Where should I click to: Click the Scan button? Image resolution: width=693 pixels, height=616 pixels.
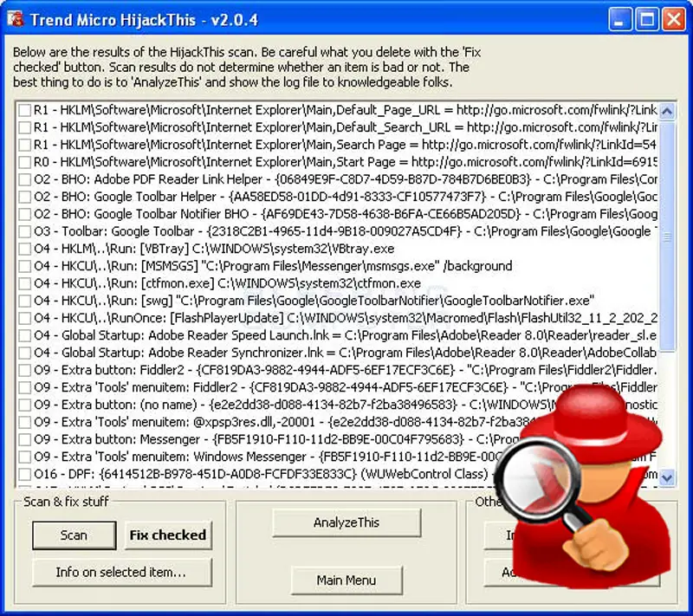(x=74, y=535)
